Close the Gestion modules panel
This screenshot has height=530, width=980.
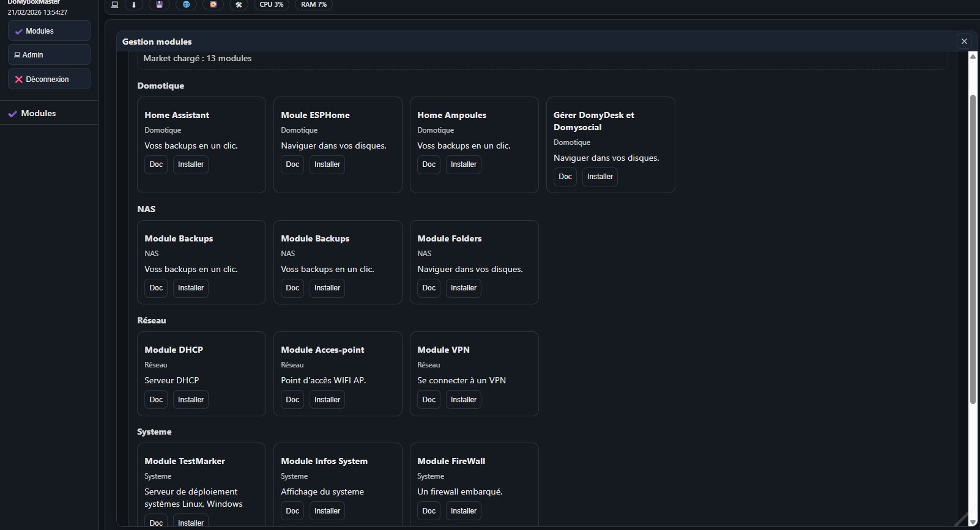click(964, 42)
